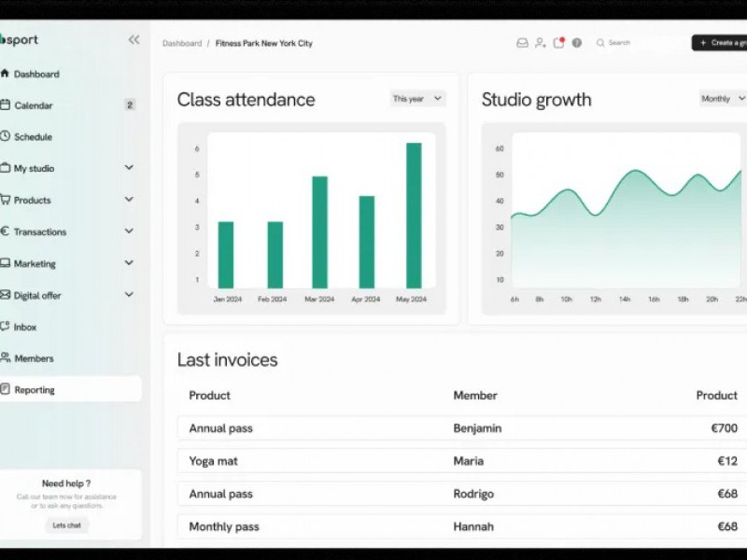Go to Dashboard in the sidebar
Viewport: 747px width, 560px height.
[x=36, y=74]
